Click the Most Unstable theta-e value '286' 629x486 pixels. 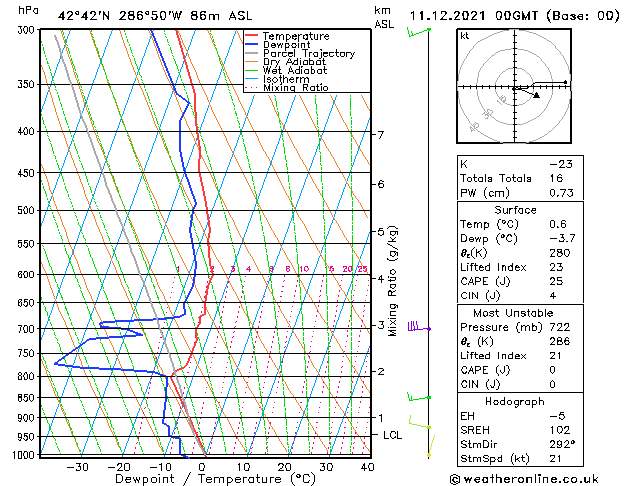pyautogui.click(x=560, y=342)
